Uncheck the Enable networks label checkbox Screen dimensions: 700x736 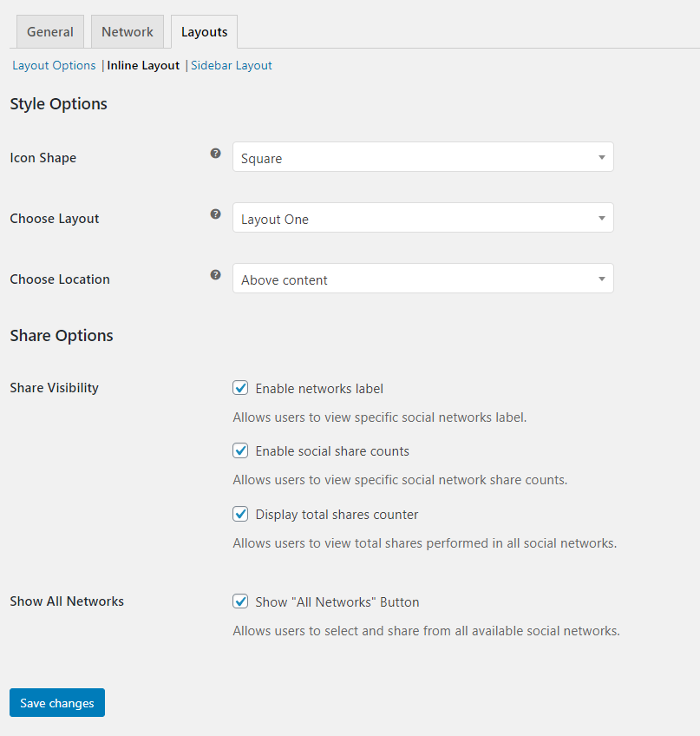(241, 388)
